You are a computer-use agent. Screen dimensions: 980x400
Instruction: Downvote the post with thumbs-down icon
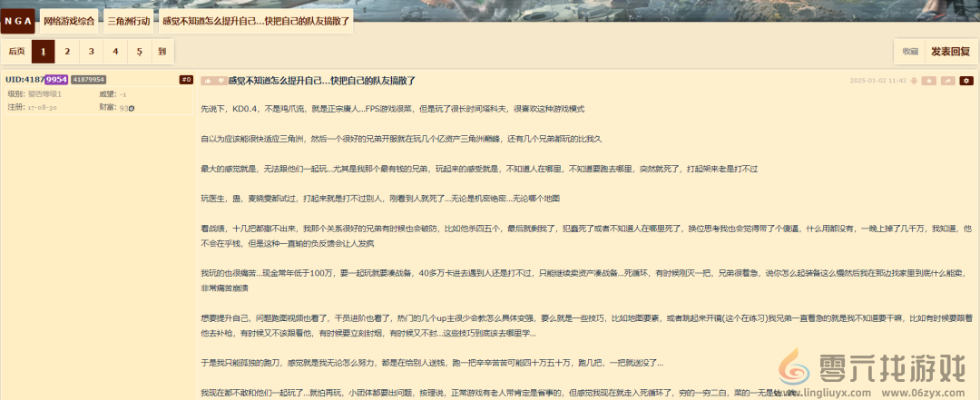coord(219,81)
